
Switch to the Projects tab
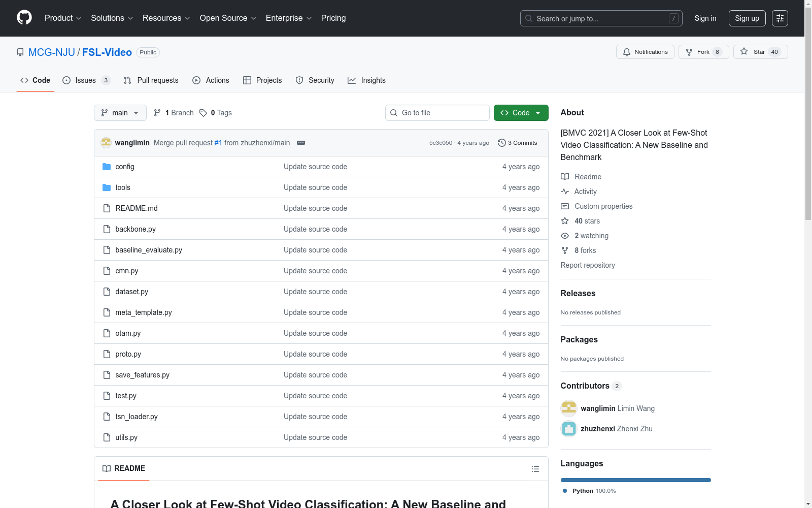262,80
